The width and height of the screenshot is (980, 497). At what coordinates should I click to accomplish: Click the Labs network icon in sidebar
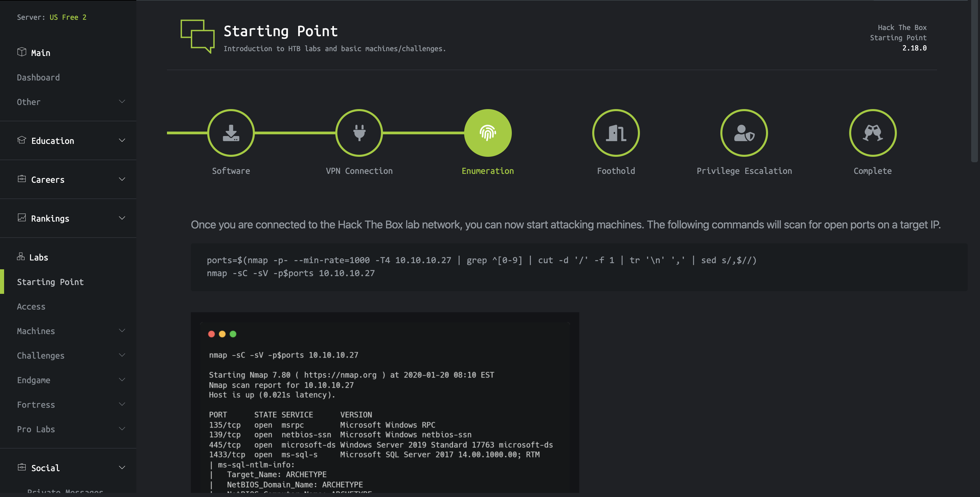coord(21,257)
